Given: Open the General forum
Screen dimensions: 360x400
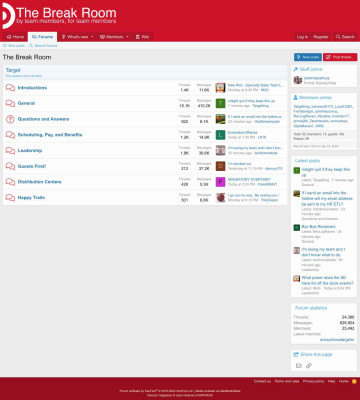Looking at the screenshot, I should pyautogui.click(x=26, y=103).
